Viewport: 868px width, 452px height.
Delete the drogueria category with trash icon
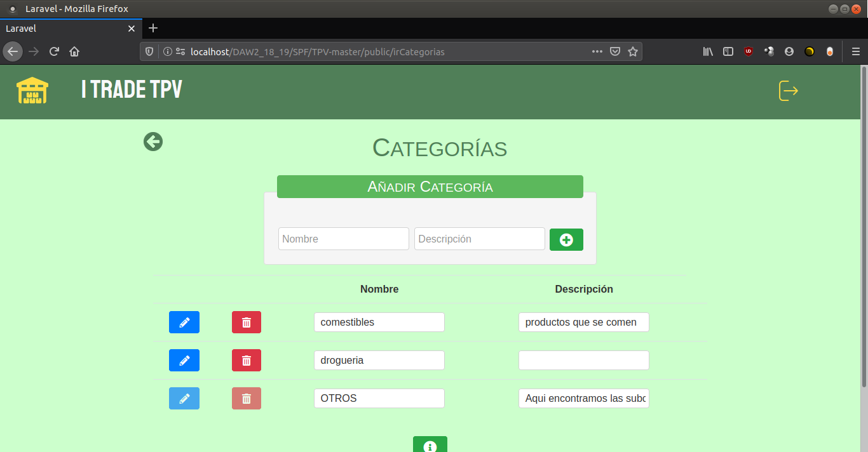click(247, 361)
